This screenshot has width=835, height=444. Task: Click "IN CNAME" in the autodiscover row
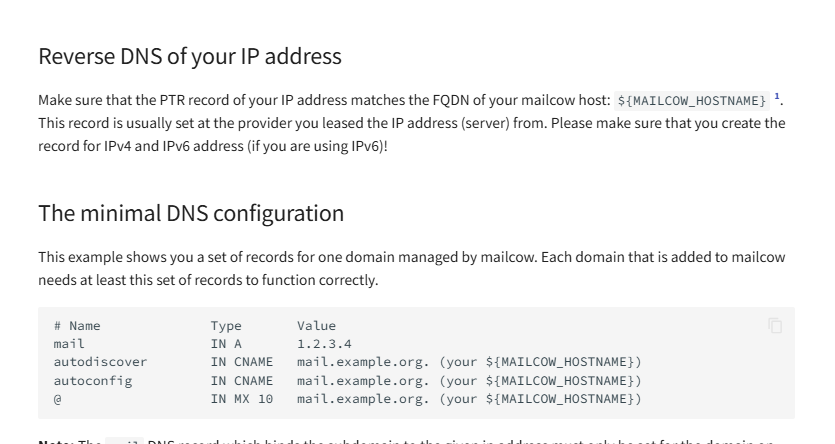pos(241,362)
